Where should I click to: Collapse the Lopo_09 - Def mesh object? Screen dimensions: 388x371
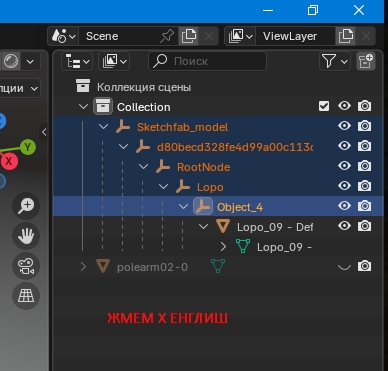204,227
